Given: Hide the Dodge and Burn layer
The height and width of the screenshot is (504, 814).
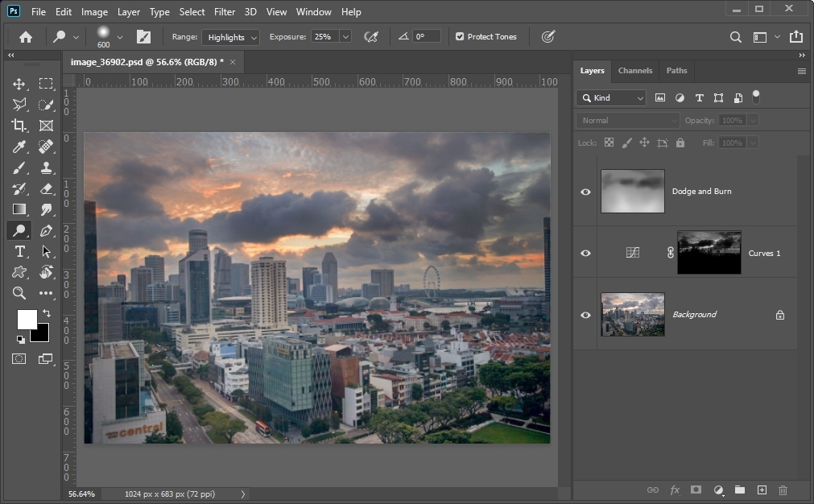Looking at the screenshot, I should click(x=585, y=192).
